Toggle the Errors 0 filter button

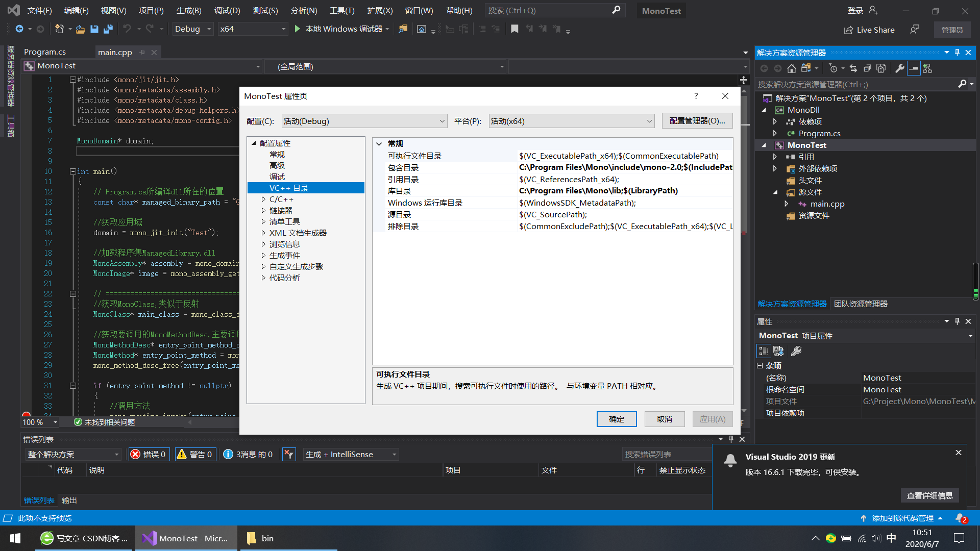[x=148, y=454]
